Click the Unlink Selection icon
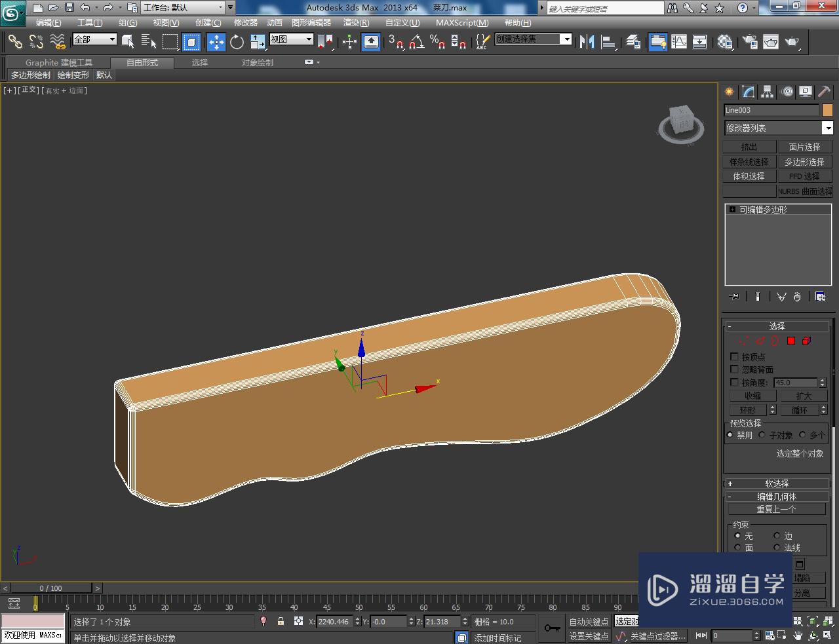Image resolution: width=839 pixels, height=644 pixels. pos(36,42)
